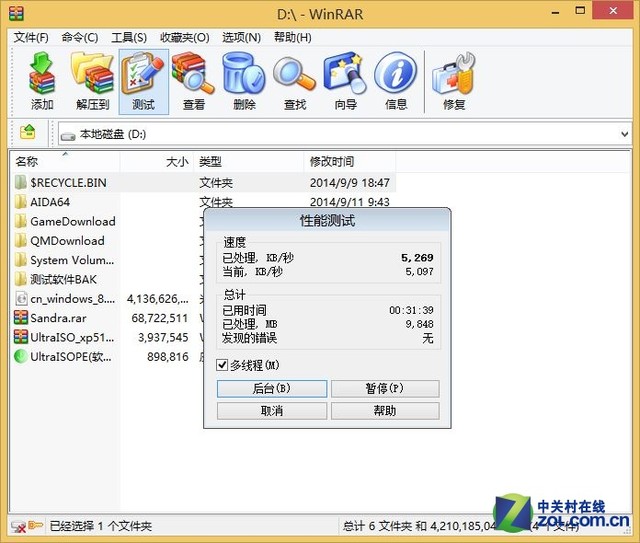The height and width of the screenshot is (543, 640).
Task: Sort by the 修改时间 column header
Action: coord(349,162)
